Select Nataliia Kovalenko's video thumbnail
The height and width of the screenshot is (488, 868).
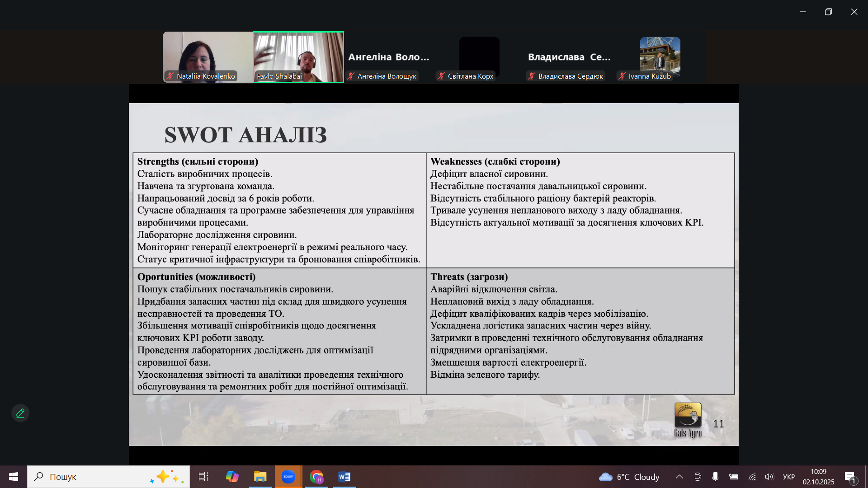tap(208, 56)
